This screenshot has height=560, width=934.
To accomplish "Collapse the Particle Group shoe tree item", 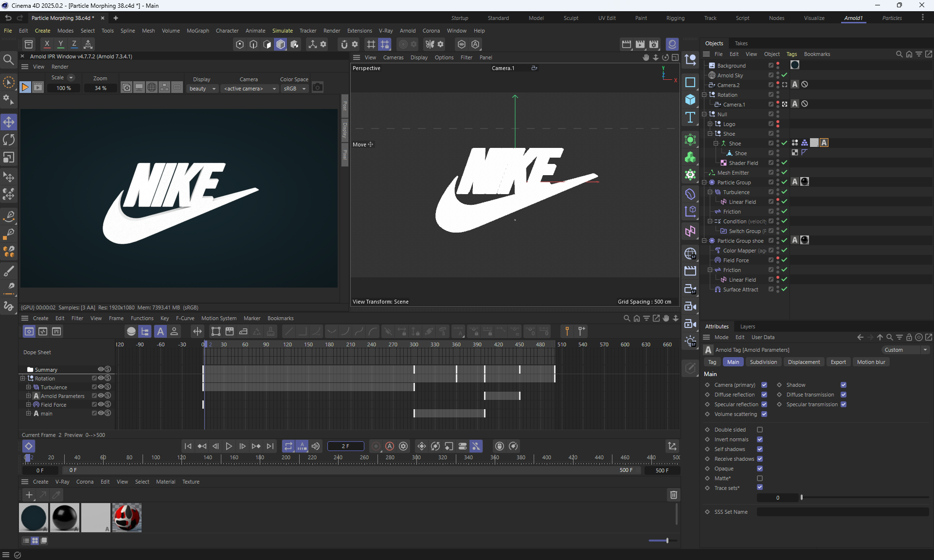I will (704, 241).
